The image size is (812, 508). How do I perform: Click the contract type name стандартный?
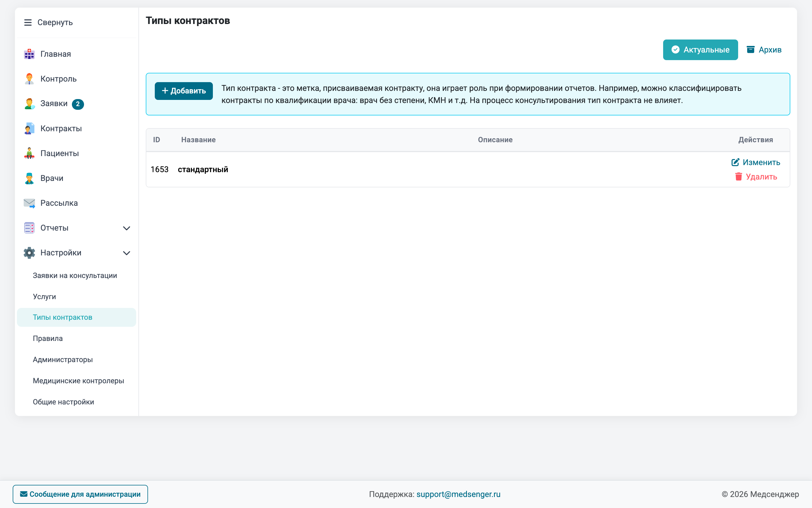pos(203,169)
